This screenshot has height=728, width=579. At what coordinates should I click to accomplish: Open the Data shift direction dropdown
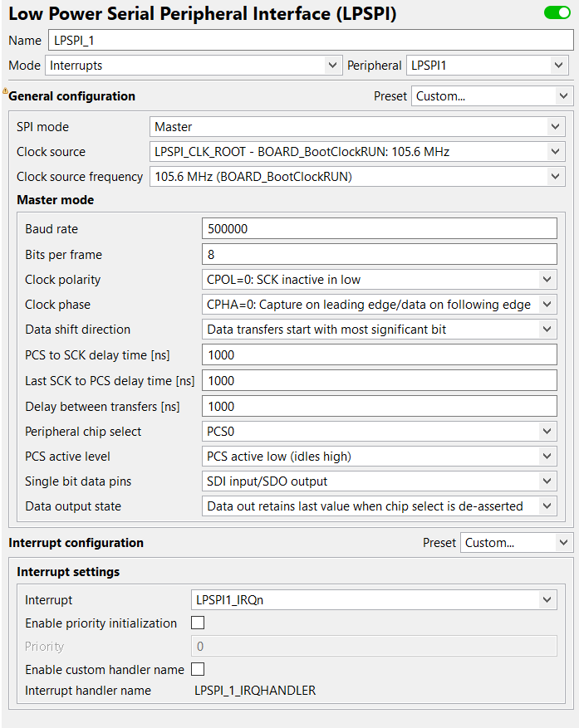379,330
